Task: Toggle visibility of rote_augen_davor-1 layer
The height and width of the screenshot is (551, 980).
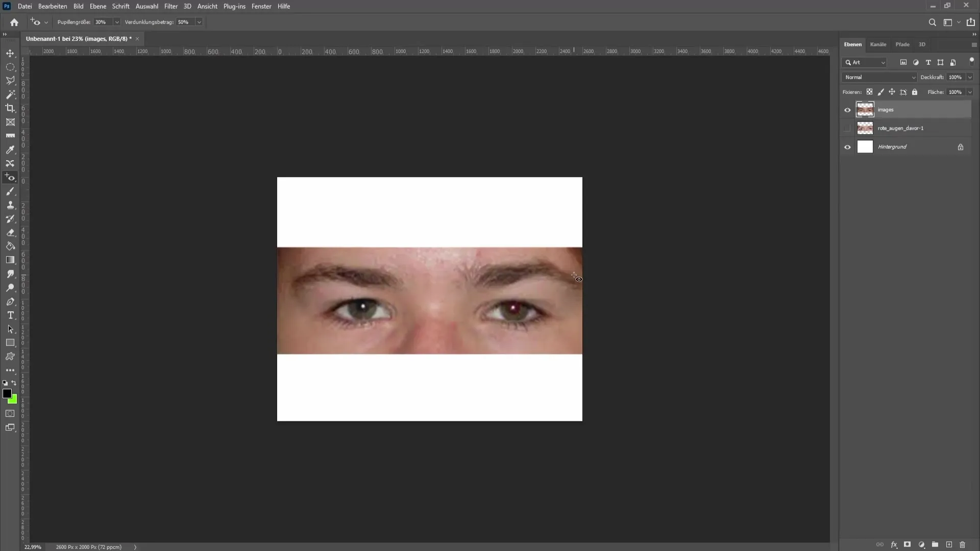Action: [x=847, y=128]
